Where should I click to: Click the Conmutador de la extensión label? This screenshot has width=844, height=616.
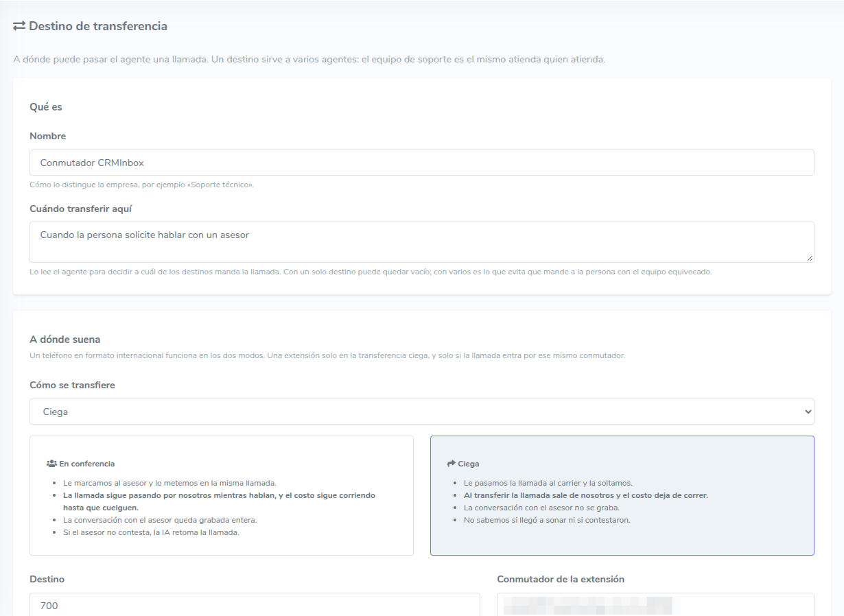pyautogui.click(x=561, y=579)
